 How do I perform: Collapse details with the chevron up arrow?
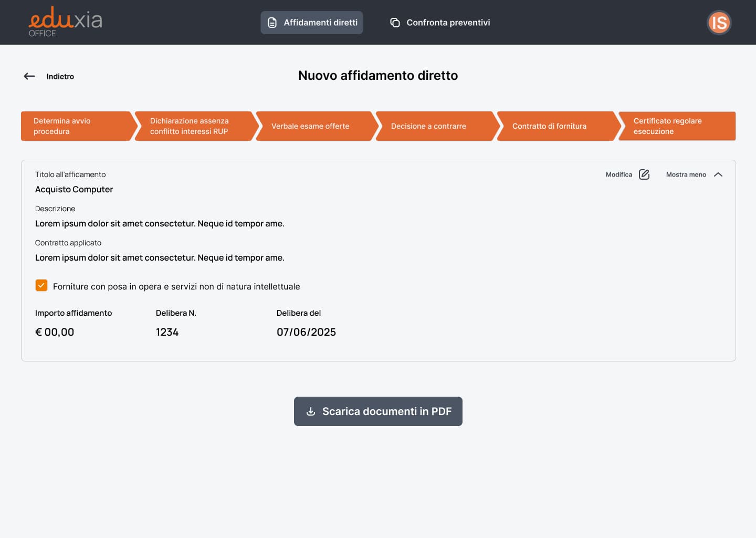tap(718, 174)
